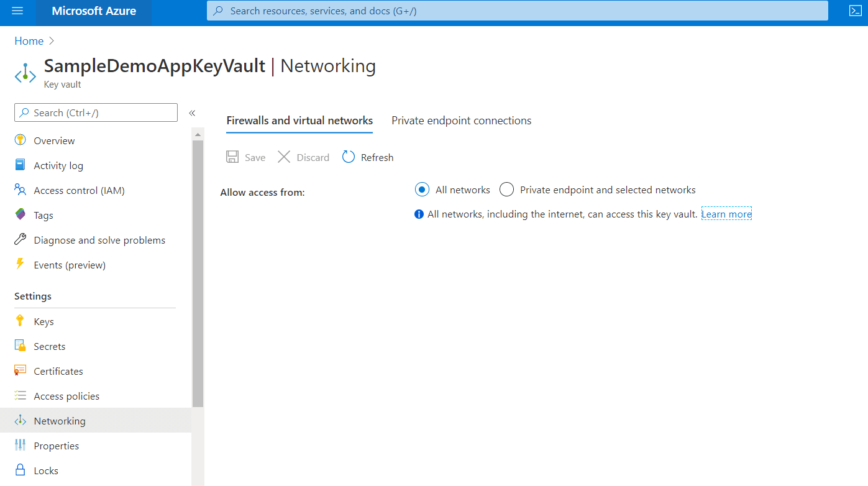Click the Locks padlock icon

pyautogui.click(x=21, y=470)
